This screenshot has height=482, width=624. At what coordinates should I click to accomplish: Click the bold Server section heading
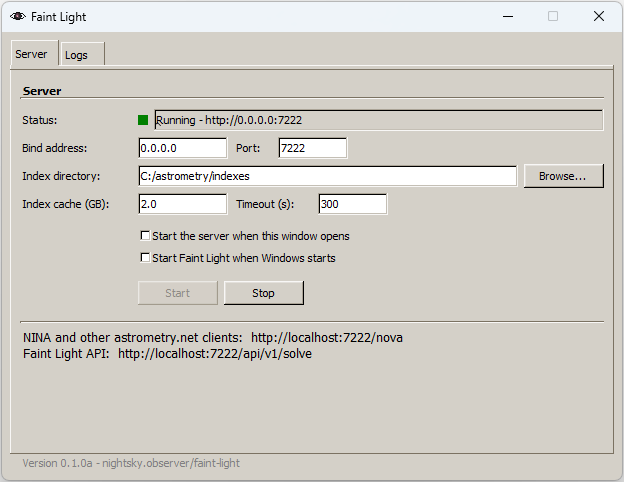[42, 91]
